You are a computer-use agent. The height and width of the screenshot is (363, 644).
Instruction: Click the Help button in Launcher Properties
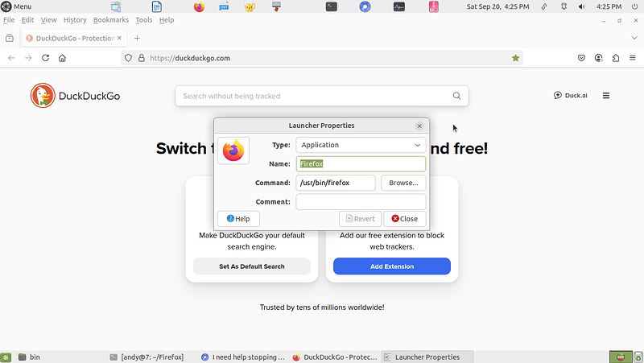point(238,219)
